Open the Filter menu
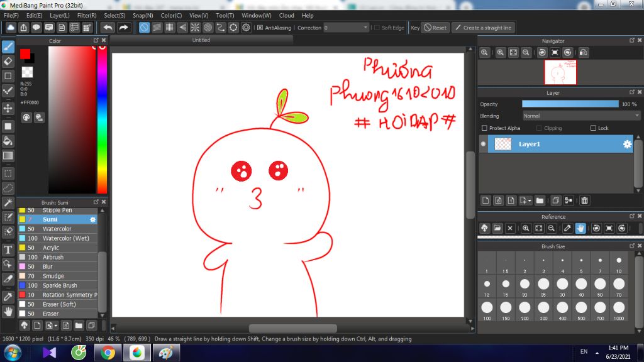The image size is (644, 362). (x=87, y=15)
